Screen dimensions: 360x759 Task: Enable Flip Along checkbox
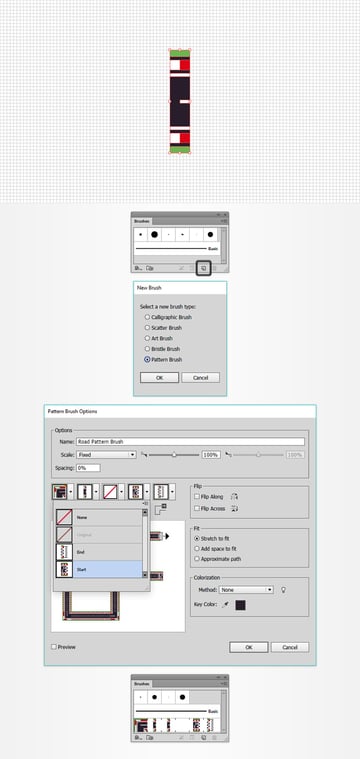[x=196, y=496]
